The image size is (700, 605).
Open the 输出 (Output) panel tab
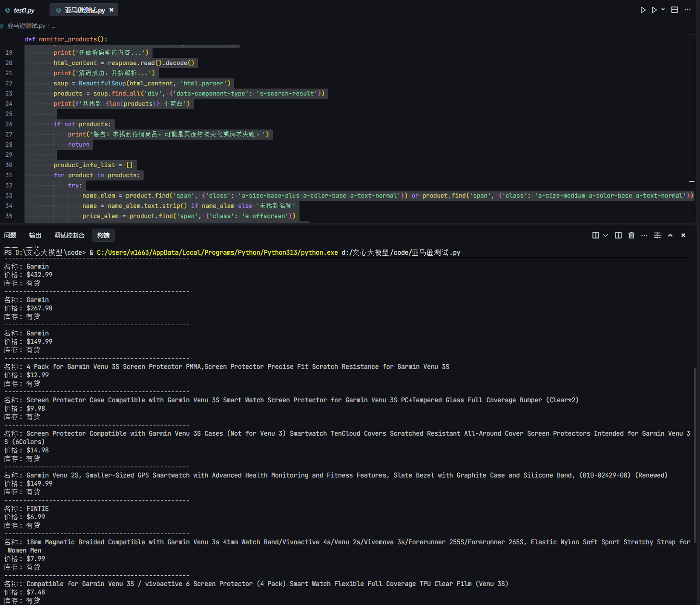[x=35, y=235]
